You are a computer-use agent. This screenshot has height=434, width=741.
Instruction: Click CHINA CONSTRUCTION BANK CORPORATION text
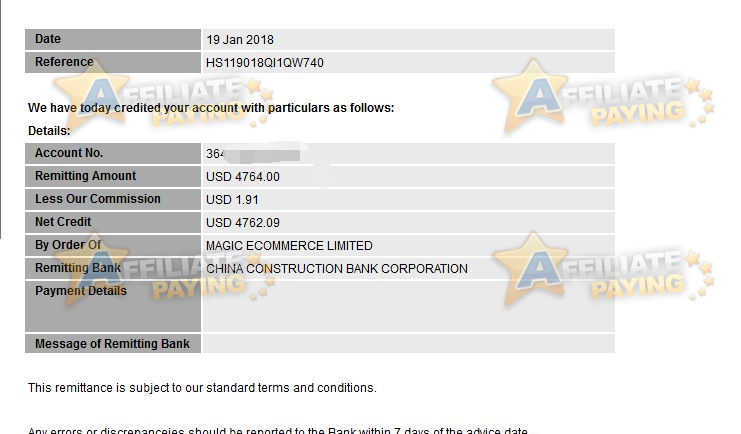(337, 269)
